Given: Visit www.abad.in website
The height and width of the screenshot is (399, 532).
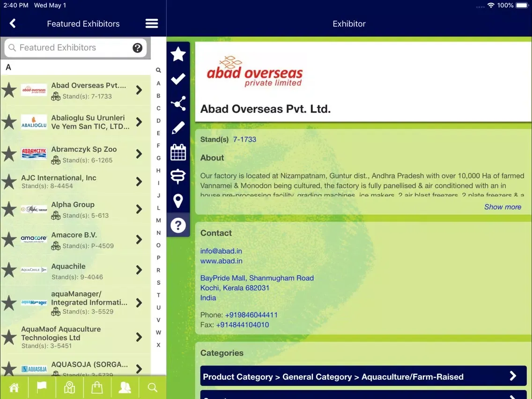Looking at the screenshot, I should [x=221, y=261].
